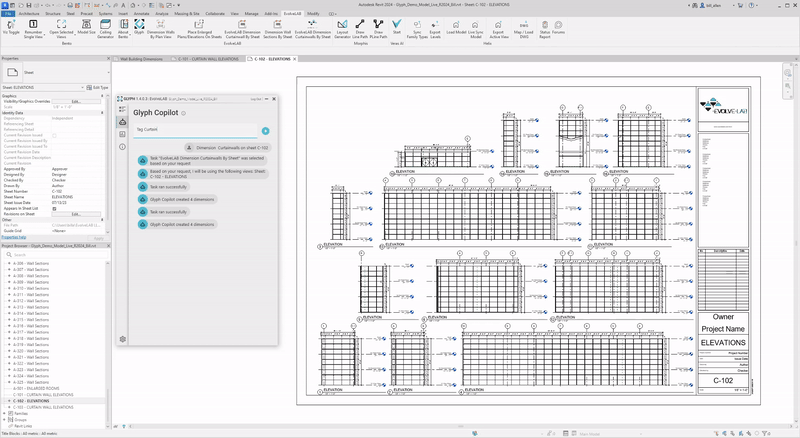Open Glyph Copilot settings gear
This screenshot has width=800, height=438.
pos(122,339)
